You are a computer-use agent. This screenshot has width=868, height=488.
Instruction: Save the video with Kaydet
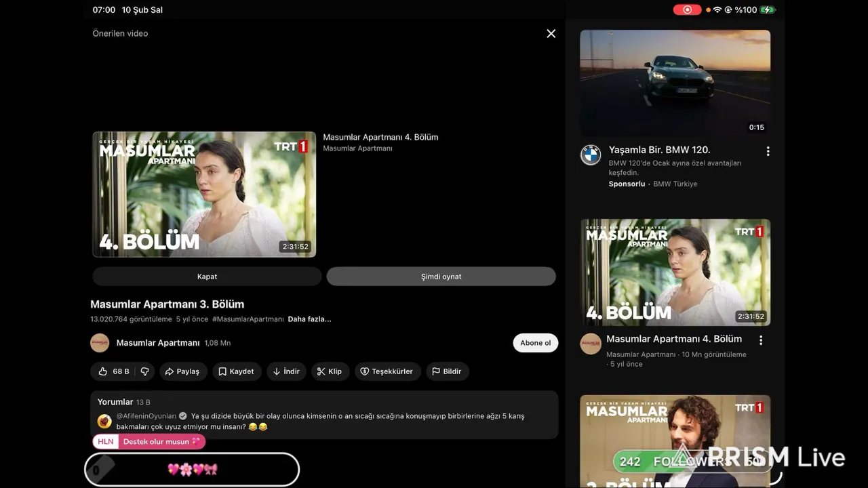(x=237, y=371)
